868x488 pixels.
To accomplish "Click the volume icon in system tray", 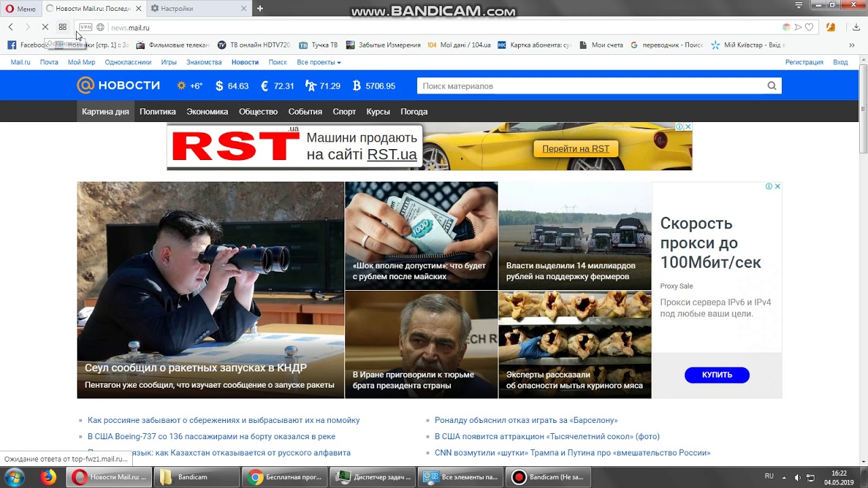I will (x=797, y=477).
